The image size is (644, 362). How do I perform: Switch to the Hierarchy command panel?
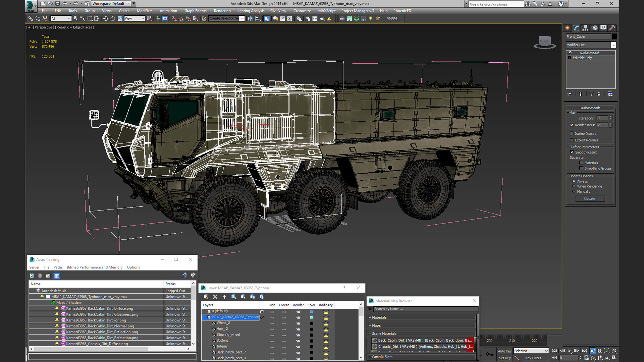(x=585, y=28)
